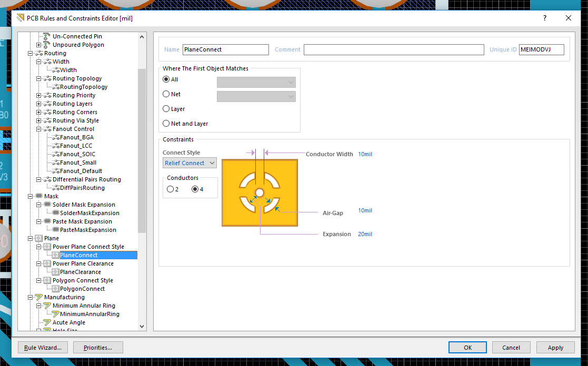Click the Fanout_Small rule icon
This screenshot has height=366, width=588.
pyautogui.click(x=56, y=162)
